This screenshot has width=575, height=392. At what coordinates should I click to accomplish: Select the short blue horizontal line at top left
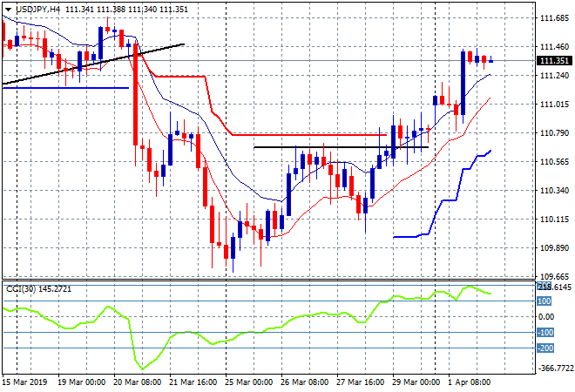coord(66,88)
